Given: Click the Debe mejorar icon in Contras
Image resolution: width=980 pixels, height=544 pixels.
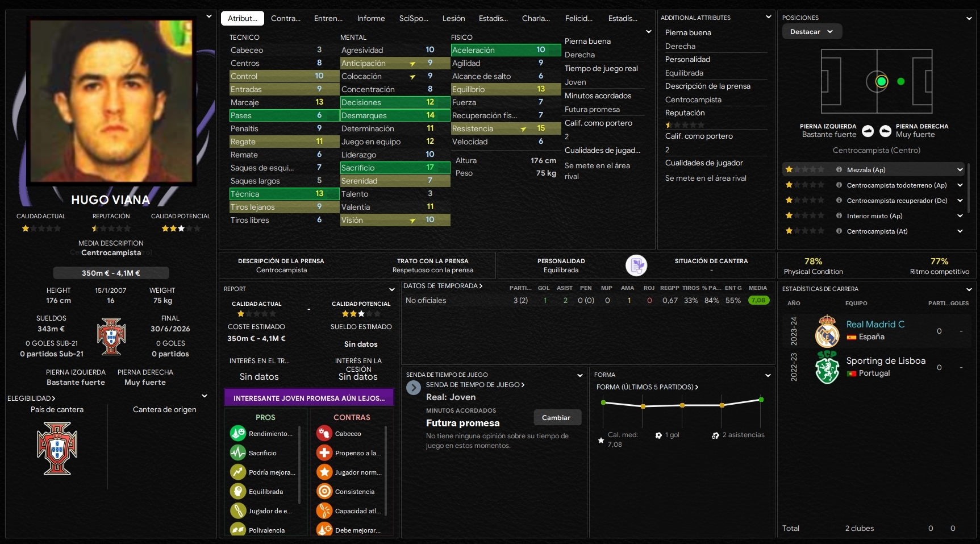Looking at the screenshot, I should (324, 530).
